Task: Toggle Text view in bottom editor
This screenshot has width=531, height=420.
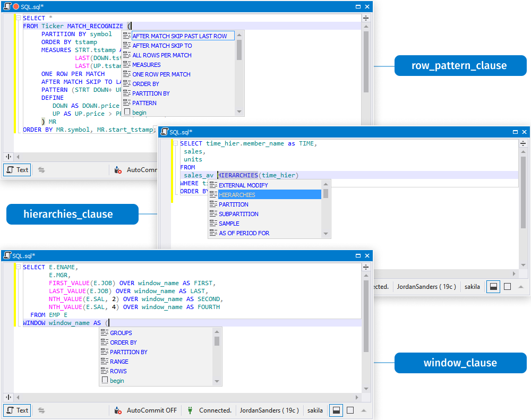Action: 18,410
